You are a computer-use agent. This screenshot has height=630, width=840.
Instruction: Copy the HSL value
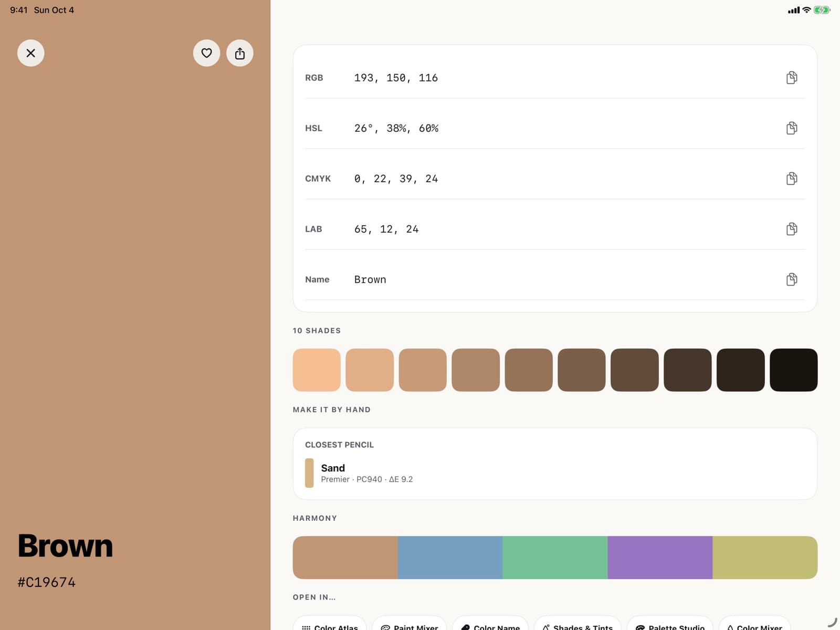pos(792,128)
